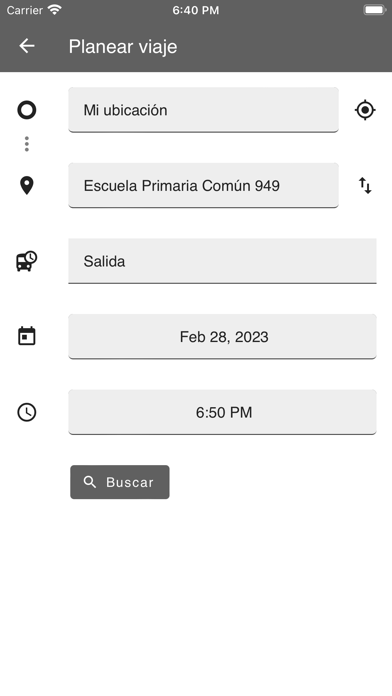
Task: Tap the Buscar search button
Action: coord(120,482)
